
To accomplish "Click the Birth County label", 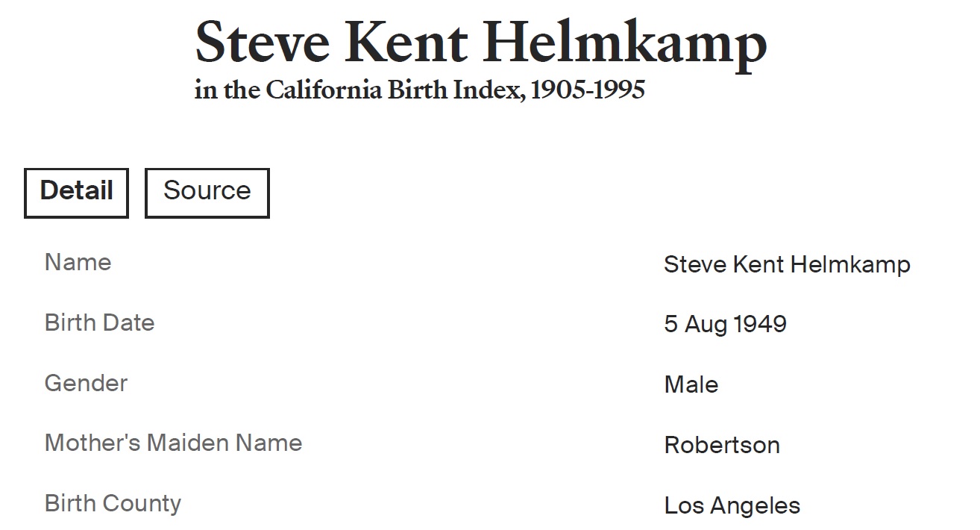I will coord(113,504).
